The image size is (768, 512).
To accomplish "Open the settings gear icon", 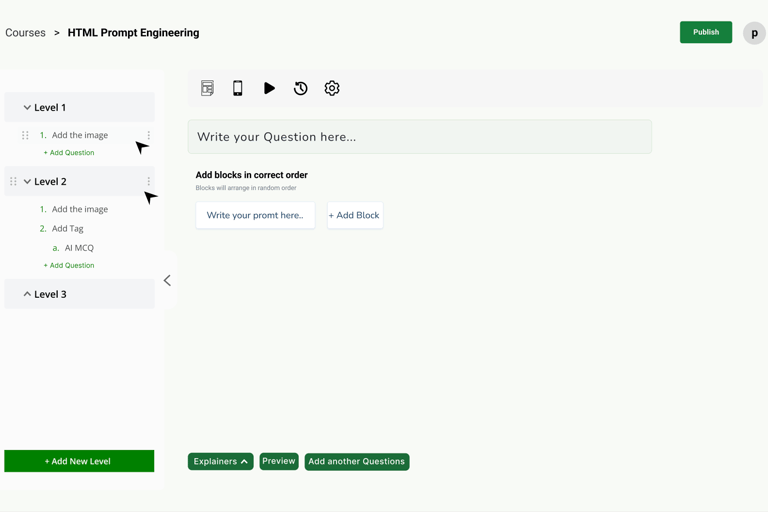I will point(332,88).
